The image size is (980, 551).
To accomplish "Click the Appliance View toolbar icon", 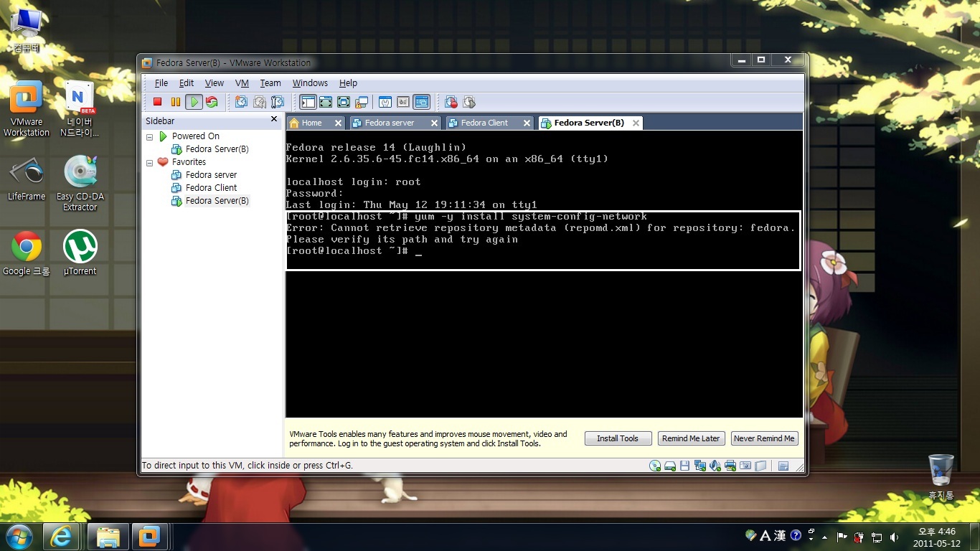I will pos(403,102).
